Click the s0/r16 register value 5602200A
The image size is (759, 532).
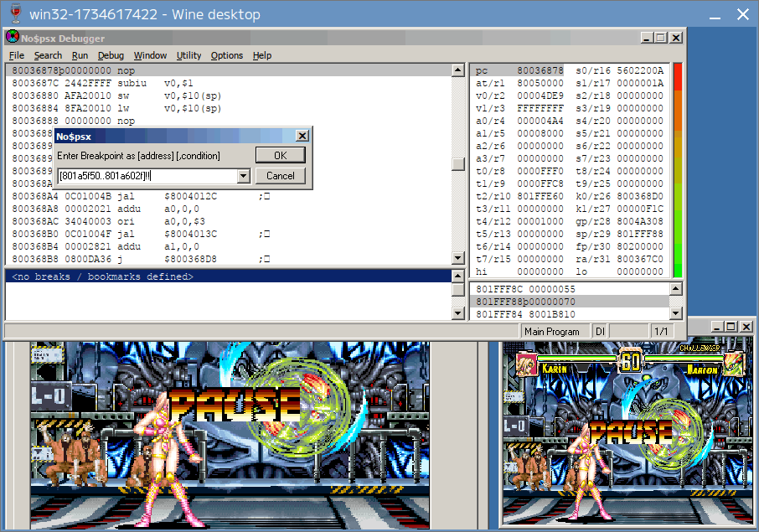tap(640, 70)
